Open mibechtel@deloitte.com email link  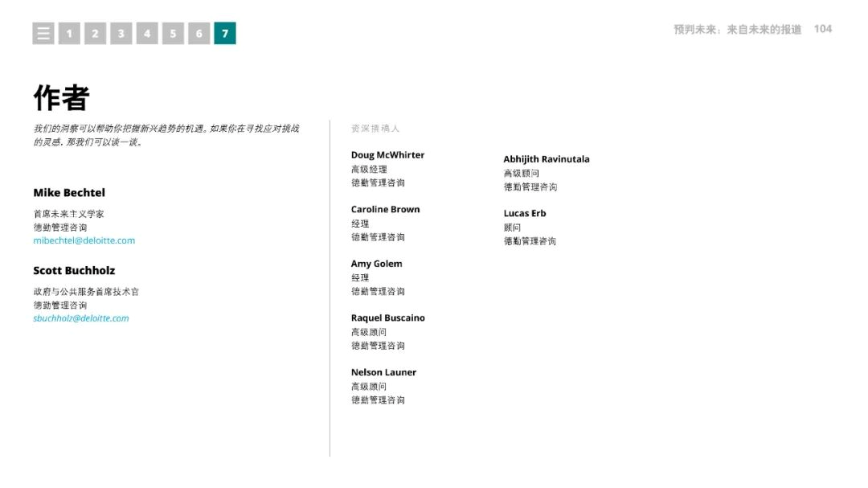tap(84, 240)
